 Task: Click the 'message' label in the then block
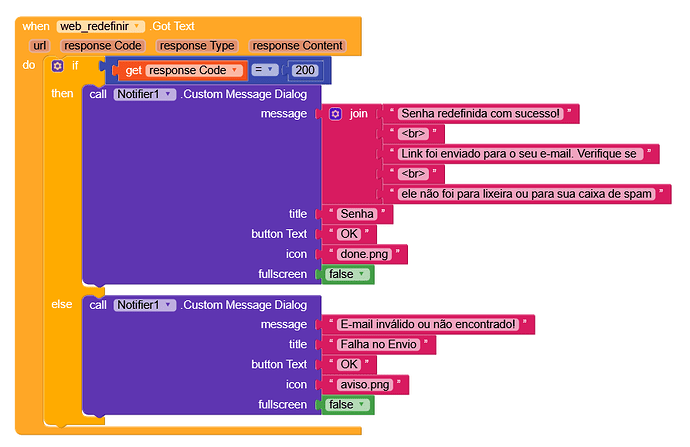click(x=284, y=114)
